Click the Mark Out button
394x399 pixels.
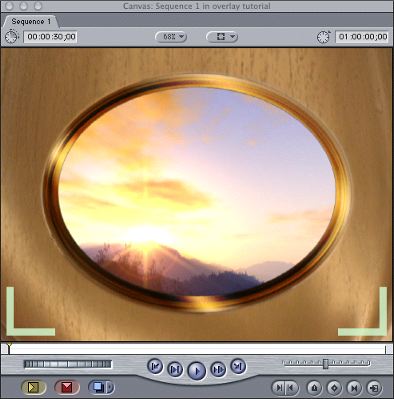click(292, 388)
